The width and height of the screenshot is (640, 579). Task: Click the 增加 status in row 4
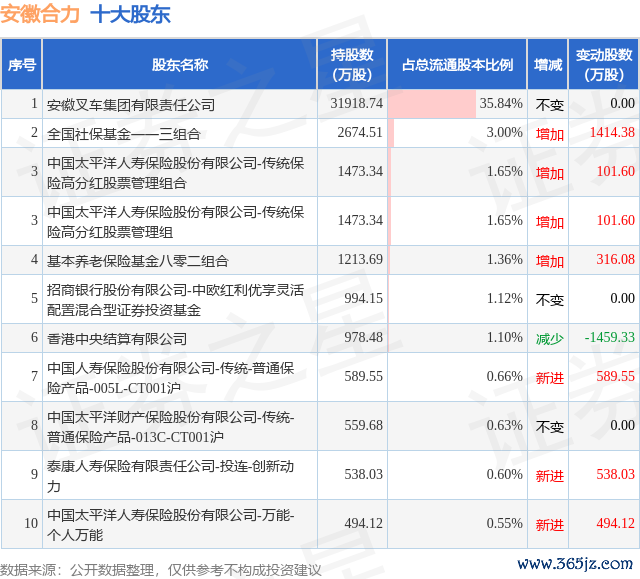pos(549,260)
